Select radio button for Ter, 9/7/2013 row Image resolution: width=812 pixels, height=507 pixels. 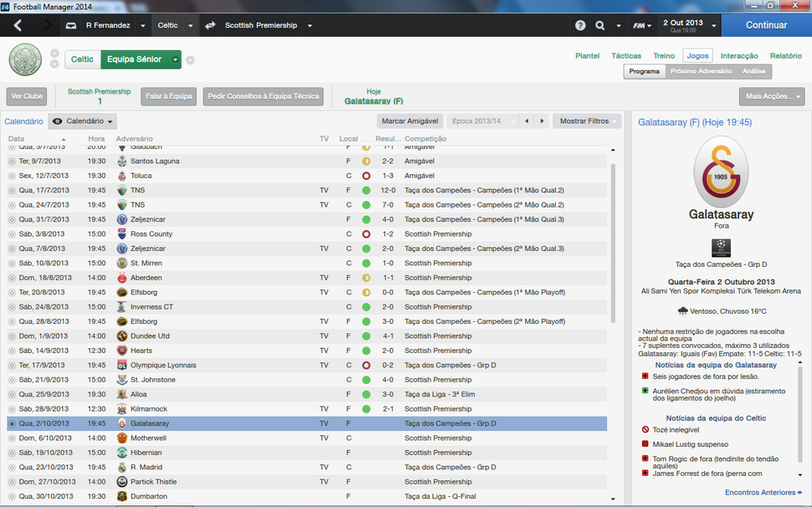12,161
